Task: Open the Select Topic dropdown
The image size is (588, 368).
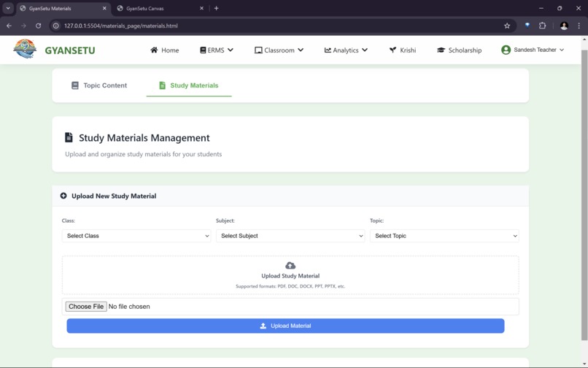Action: point(444,236)
